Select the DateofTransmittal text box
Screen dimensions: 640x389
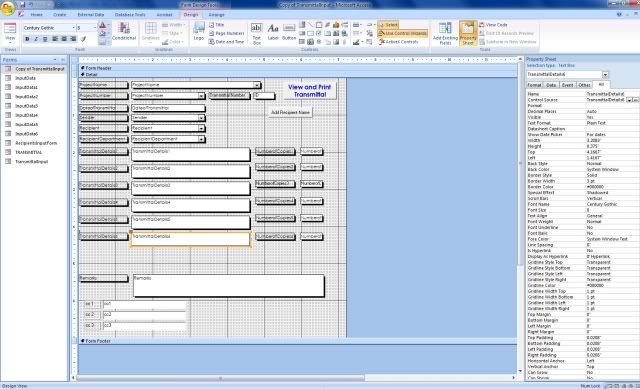click(168, 108)
